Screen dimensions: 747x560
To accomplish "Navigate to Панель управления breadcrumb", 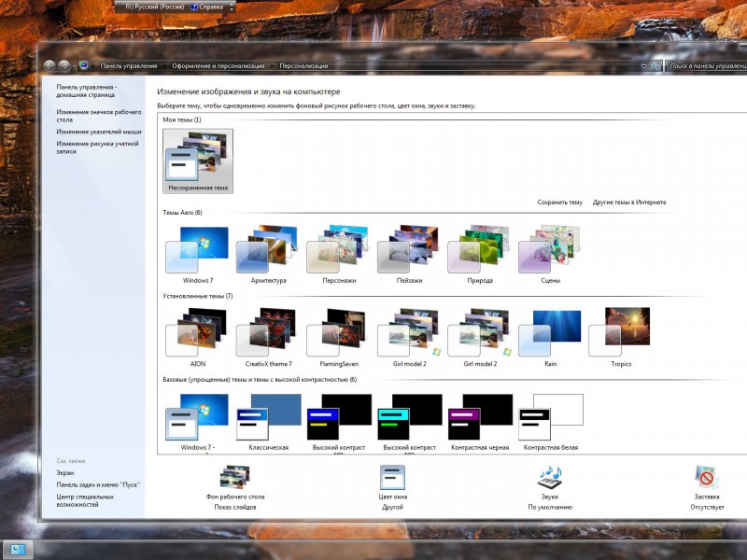I will [x=129, y=65].
